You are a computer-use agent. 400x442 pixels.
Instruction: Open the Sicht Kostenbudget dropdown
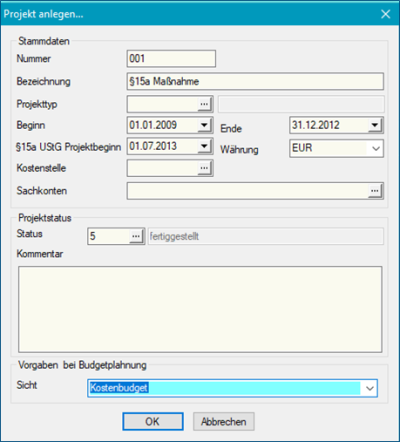tap(370, 388)
